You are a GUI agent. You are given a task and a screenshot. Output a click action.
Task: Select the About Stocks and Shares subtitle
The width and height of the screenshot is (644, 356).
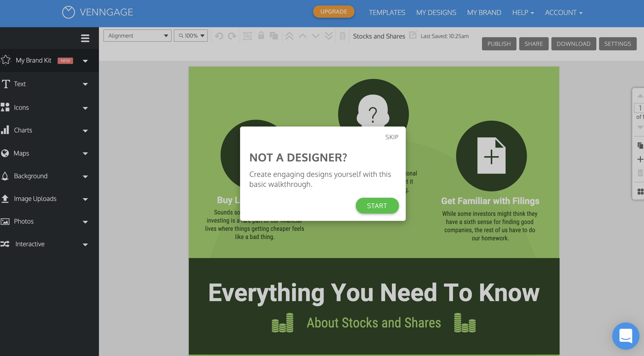point(374,322)
